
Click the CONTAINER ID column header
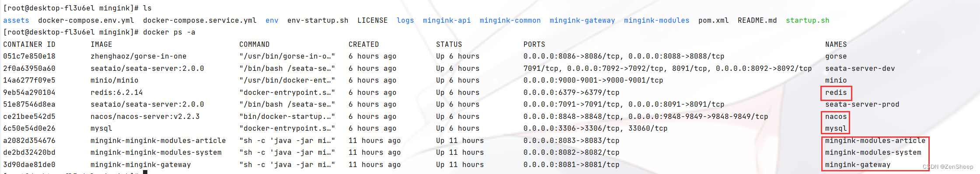coord(29,44)
